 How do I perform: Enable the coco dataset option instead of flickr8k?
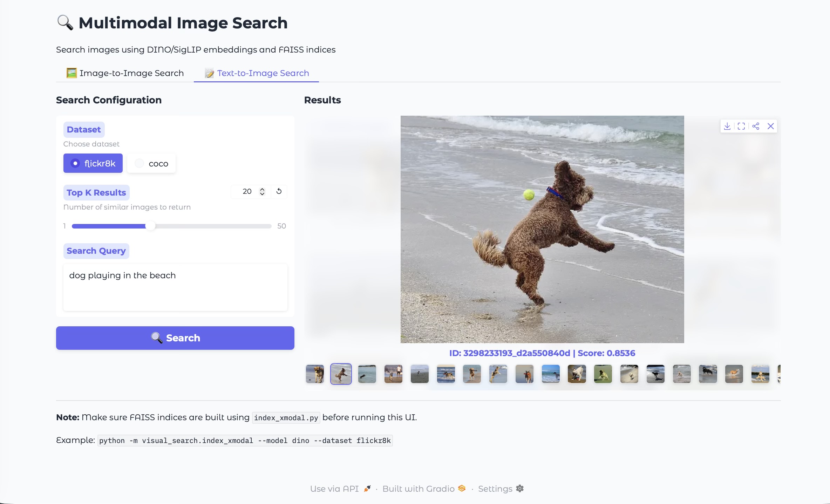pyautogui.click(x=151, y=163)
